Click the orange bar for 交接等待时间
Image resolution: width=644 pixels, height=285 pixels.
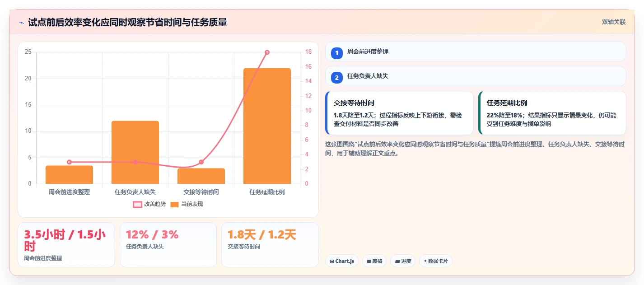[x=201, y=176]
